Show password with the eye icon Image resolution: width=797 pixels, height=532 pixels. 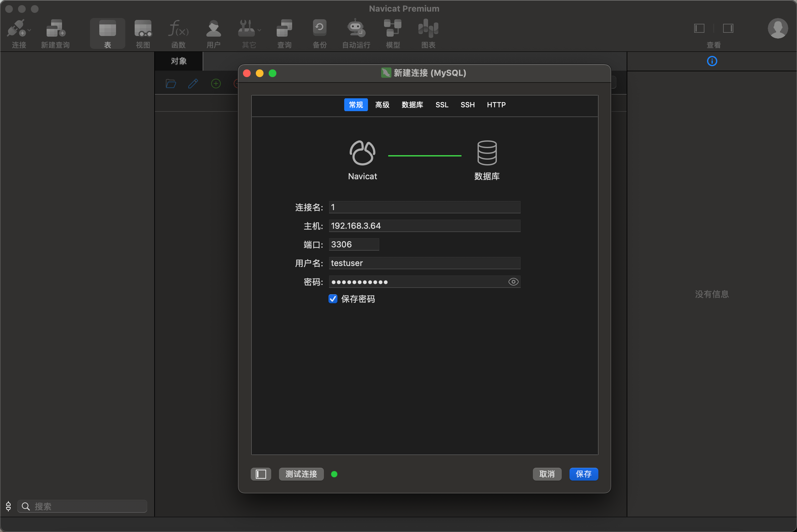tap(513, 282)
